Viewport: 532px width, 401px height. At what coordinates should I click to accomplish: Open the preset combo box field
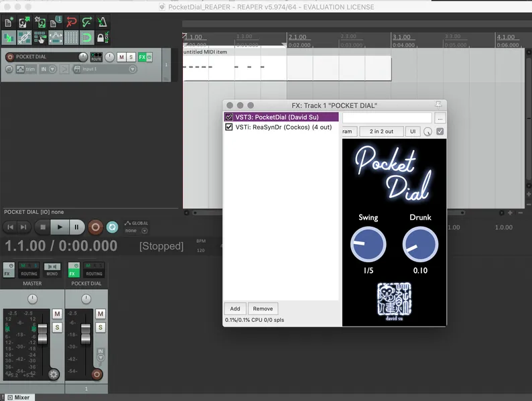[x=387, y=118]
